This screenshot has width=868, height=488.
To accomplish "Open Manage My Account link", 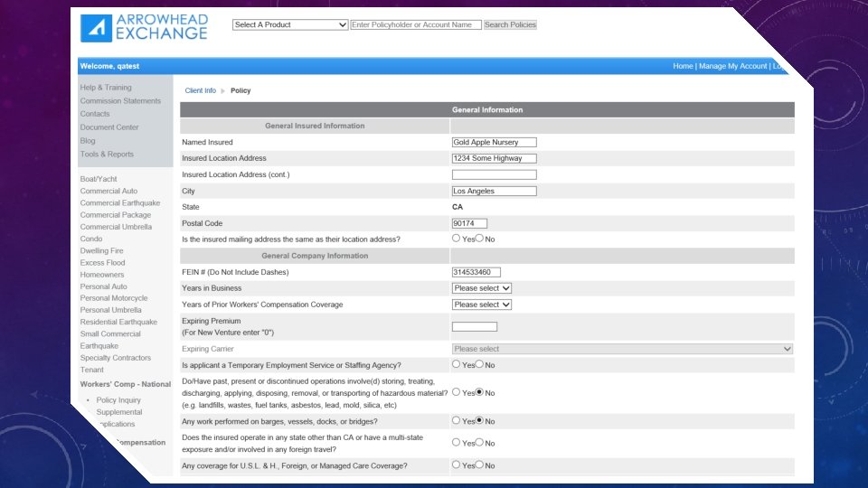I will pyautogui.click(x=732, y=66).
